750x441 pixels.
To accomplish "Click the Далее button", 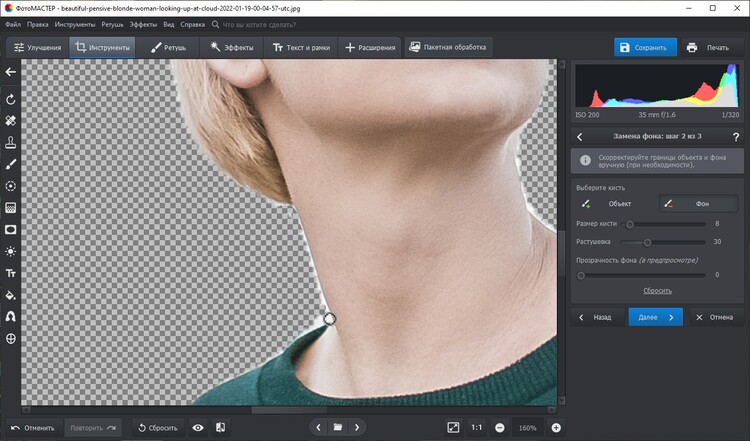I will tap(655, 316).
